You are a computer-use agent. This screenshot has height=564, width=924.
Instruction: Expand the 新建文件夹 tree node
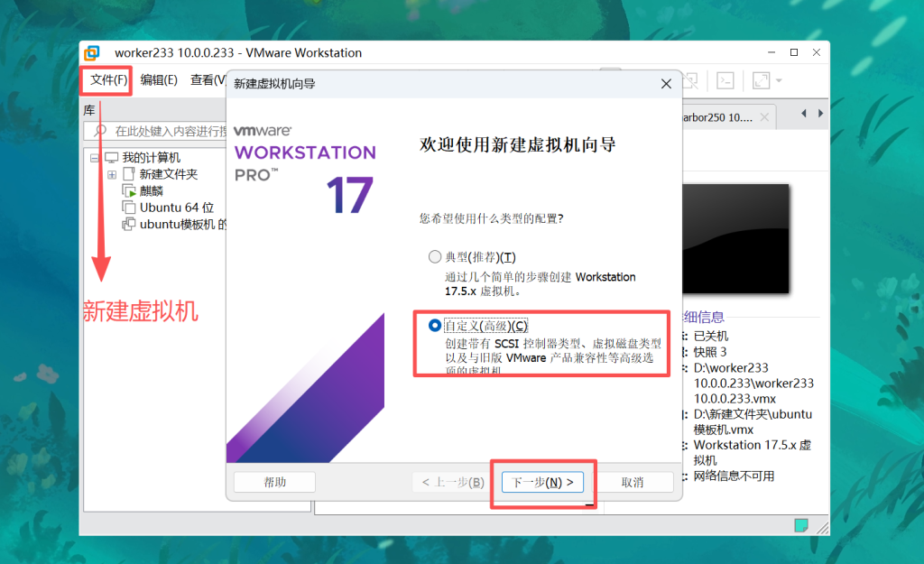coord(112,174)
